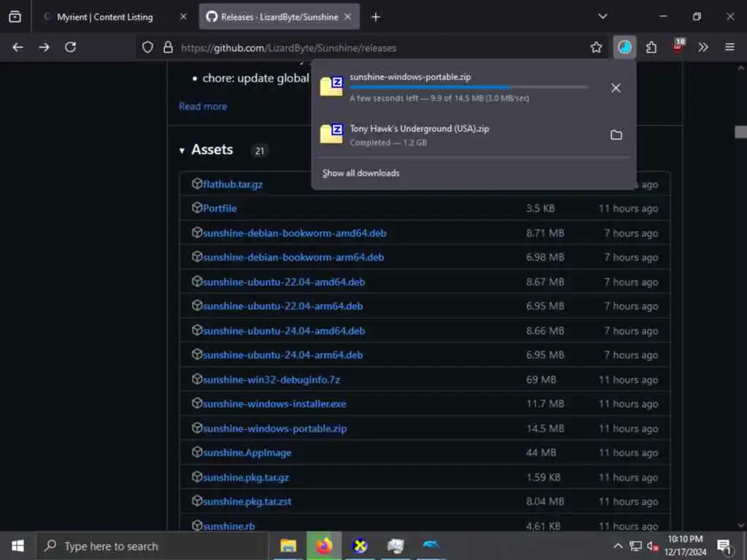This screenshot has height=560, width=747.
Task: Click the Read more link
Action: 203,106
